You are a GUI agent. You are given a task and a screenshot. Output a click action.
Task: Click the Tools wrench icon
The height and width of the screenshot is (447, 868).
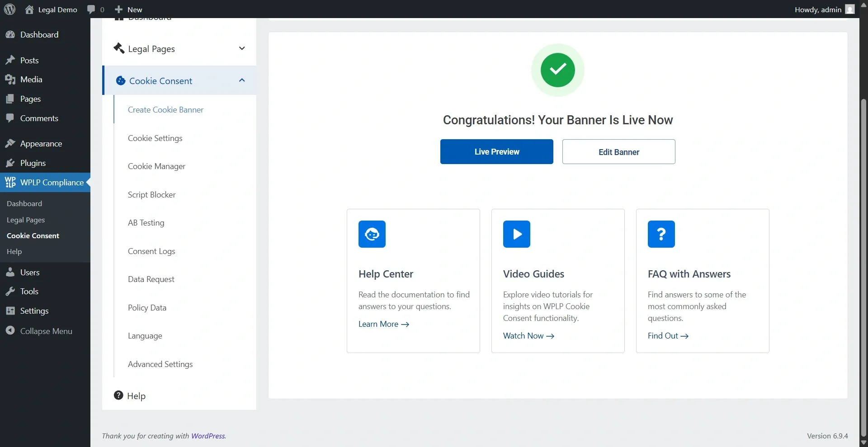click(x=10, y=292)
